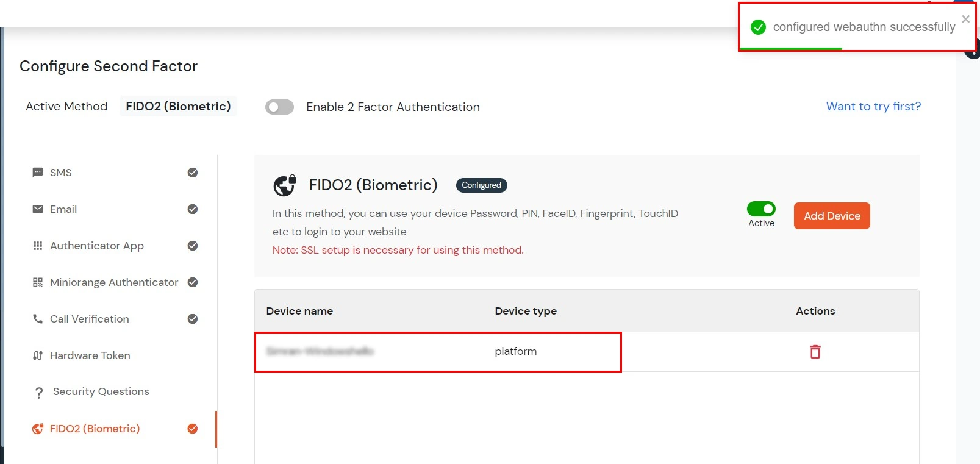The width and height of the screenshot is (980, 464).
Task: Dismiss the webauthn success notification
Action: 965,20
